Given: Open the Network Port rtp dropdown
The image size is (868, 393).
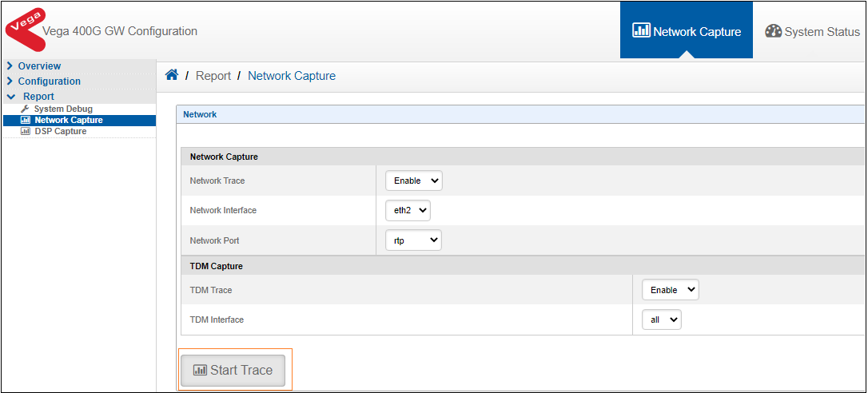Looking at the screenshot, I should 413,240.
